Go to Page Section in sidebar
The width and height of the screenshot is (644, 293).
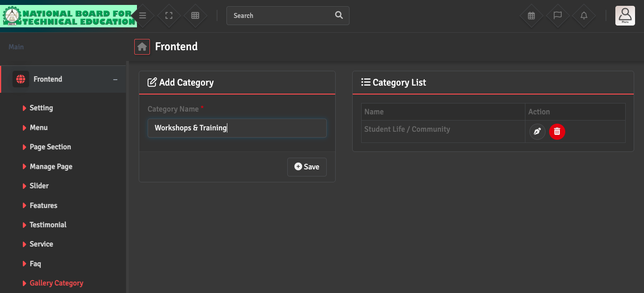click(x=50, y=147)
